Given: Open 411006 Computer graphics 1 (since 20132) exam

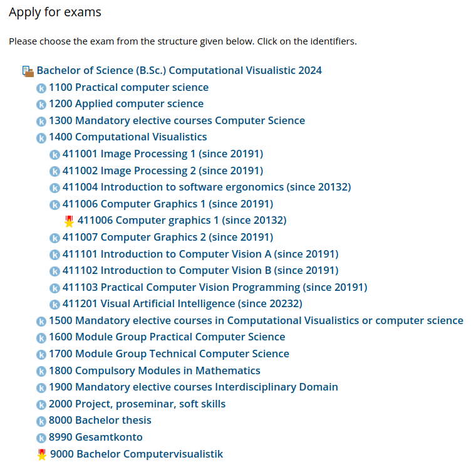Looking at the screenshot, I should pos(182,220).
